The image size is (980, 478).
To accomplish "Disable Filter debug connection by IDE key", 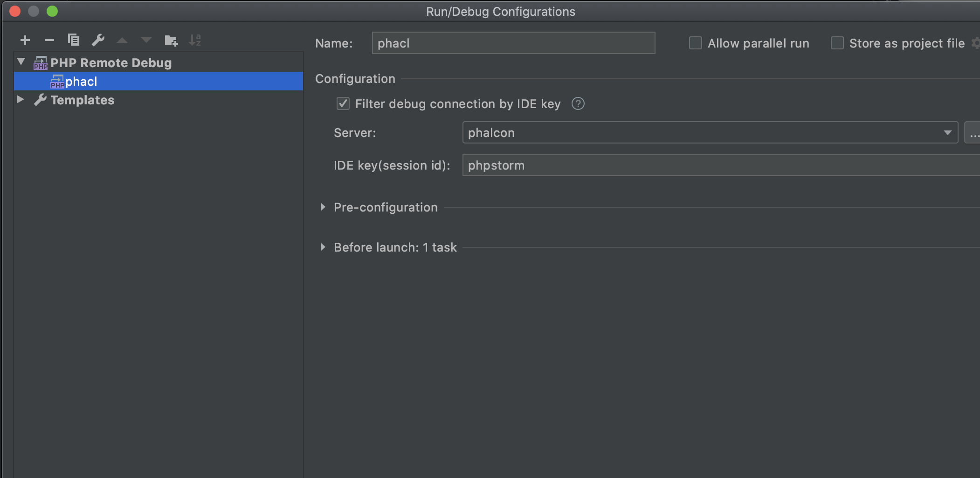I will pyautogui.click(x=343, y=103).
